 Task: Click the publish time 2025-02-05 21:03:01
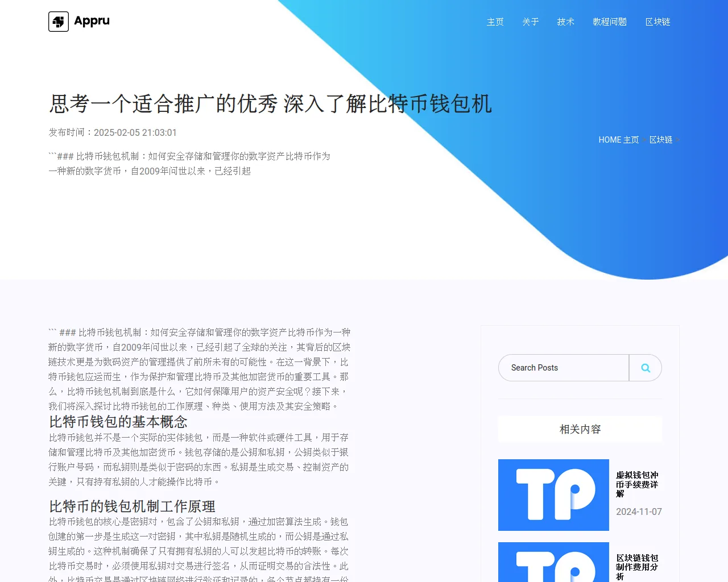pos(135,132)
